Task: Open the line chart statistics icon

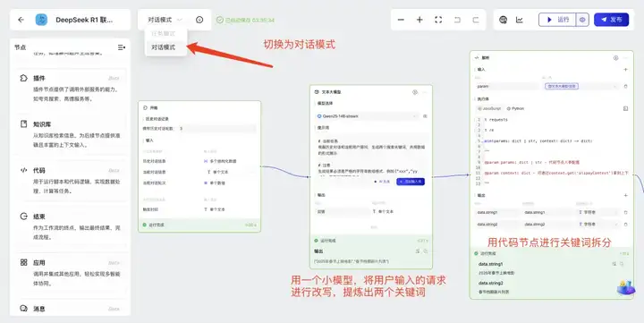Action: point(520,20)
